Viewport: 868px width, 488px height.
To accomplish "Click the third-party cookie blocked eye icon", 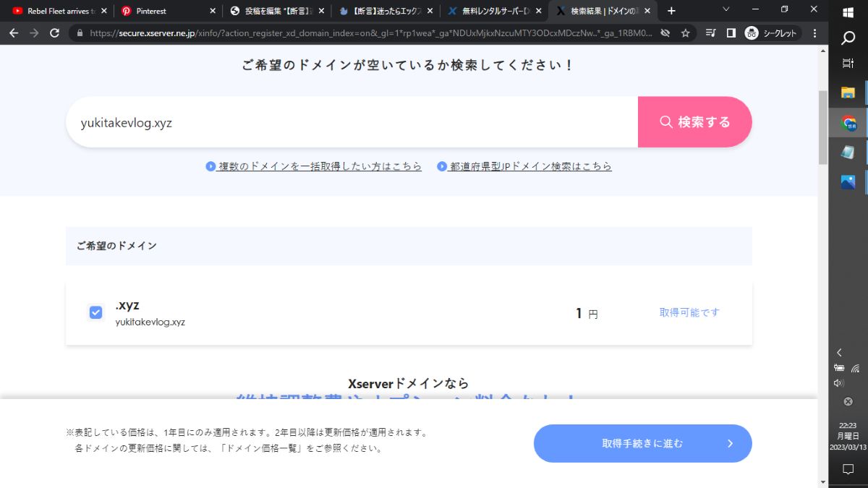I will (665, 33).
